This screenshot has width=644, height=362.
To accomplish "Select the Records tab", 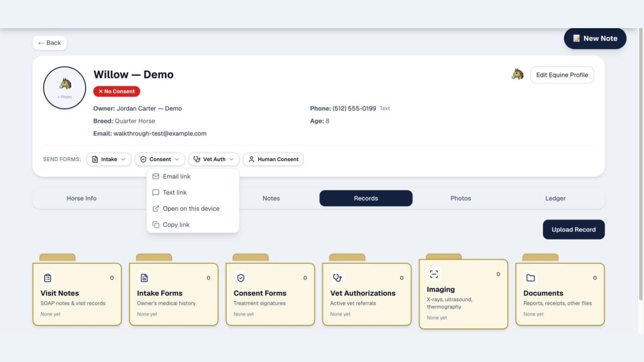I will pyautogui.click(x=366, y=198).
